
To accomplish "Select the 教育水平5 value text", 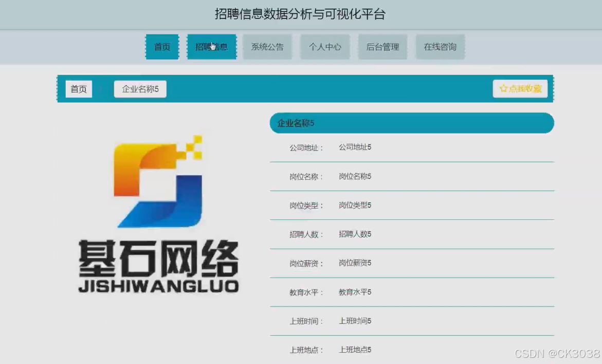I will pyautogui.click(x=355, y=292).
